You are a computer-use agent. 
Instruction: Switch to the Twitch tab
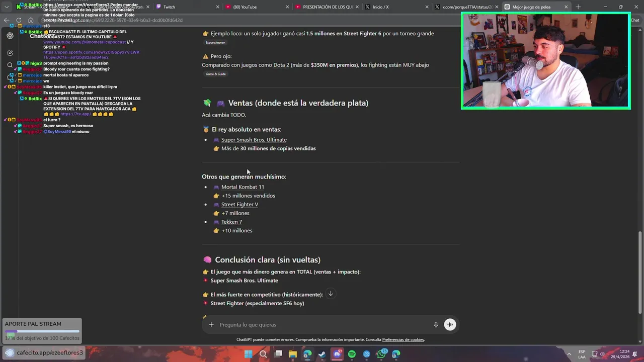tap(187, 7)
